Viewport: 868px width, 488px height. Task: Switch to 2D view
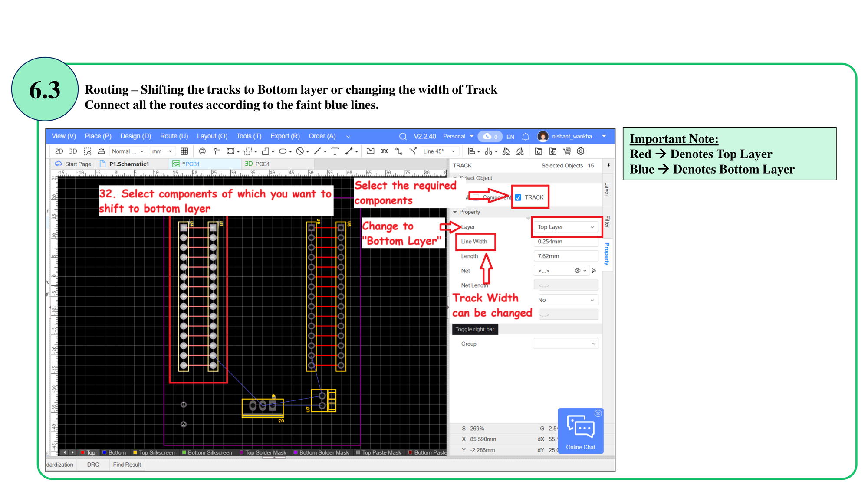[59, 151]
